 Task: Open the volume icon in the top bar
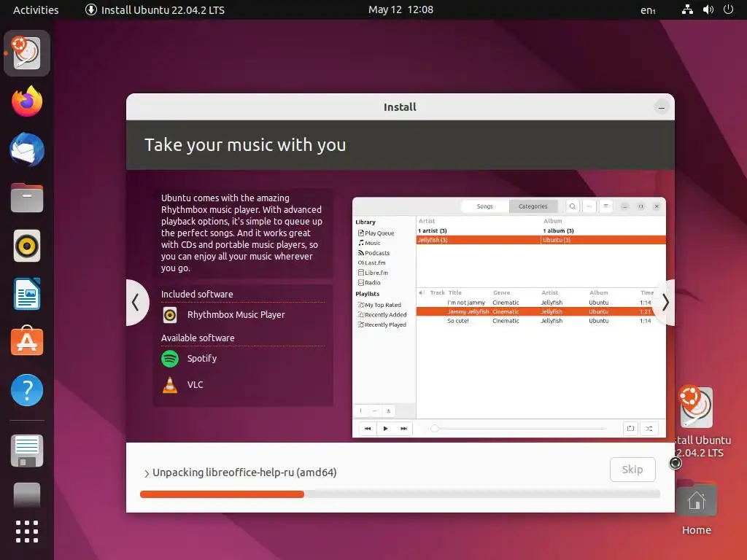[x=708, y=9]
